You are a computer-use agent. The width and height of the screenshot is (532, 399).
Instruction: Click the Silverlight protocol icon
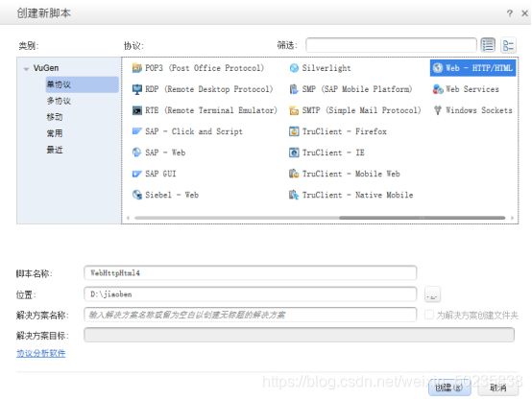point(294,68)
